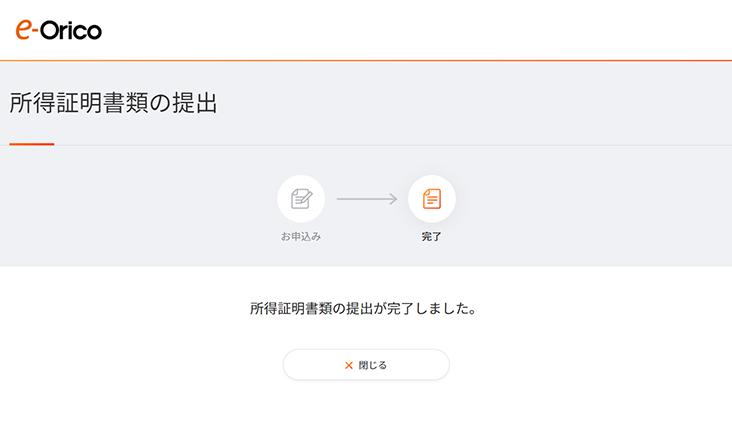Click the black "Orico" wordmark in header
Viewport: 732px width, 447px height.
[71, 31]
